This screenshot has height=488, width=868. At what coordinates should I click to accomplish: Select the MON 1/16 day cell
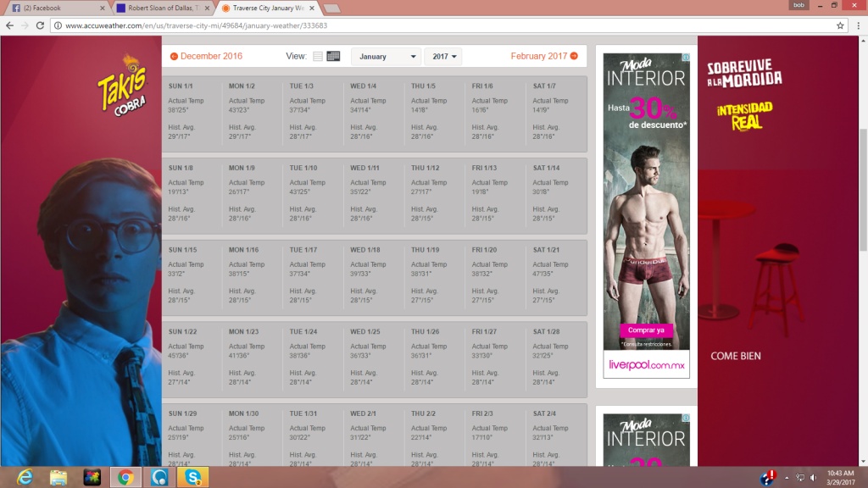click(x=253, y=277)
